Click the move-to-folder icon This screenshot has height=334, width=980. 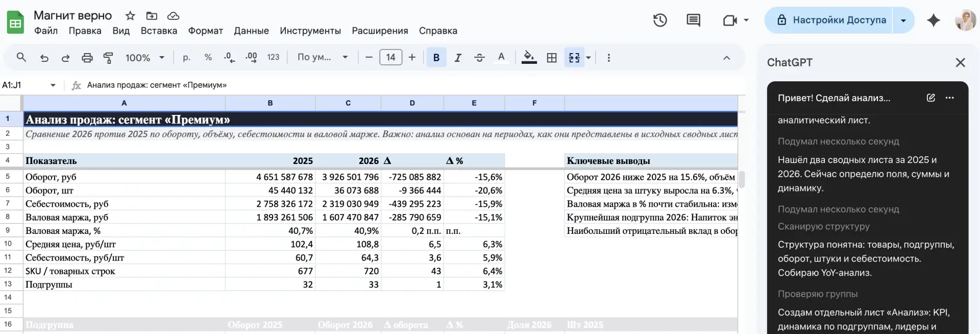coord(152,16)
